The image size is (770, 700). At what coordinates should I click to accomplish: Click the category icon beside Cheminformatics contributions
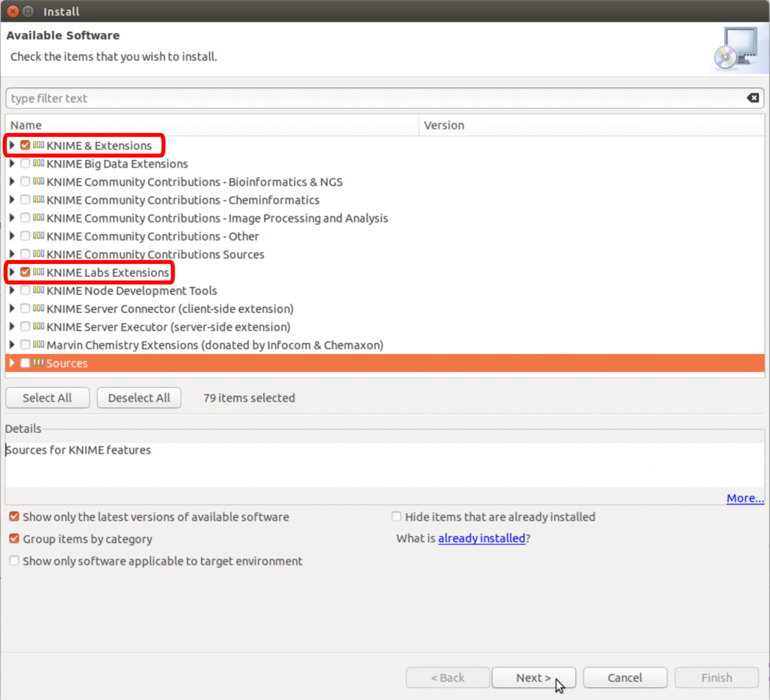click(38, 200)
